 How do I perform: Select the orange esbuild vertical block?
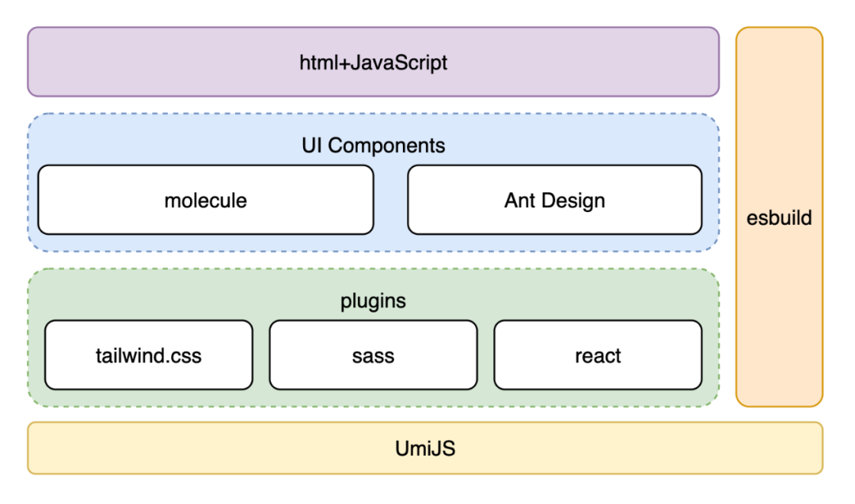[x=779, y=217]
